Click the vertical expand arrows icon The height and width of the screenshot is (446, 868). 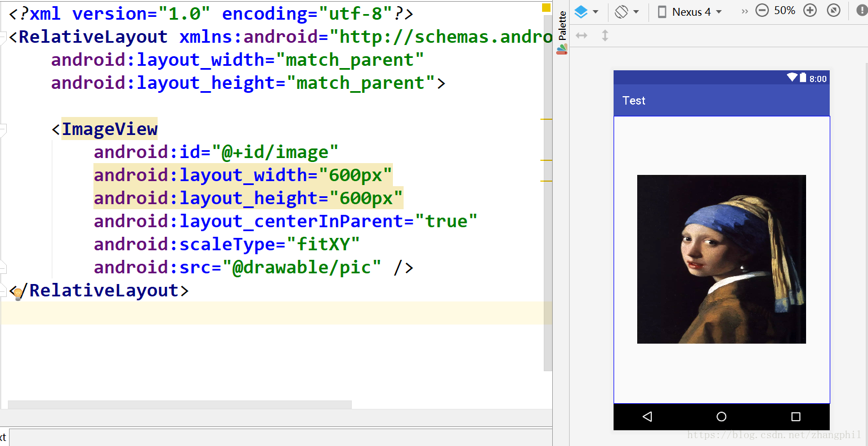pos(605,35)
